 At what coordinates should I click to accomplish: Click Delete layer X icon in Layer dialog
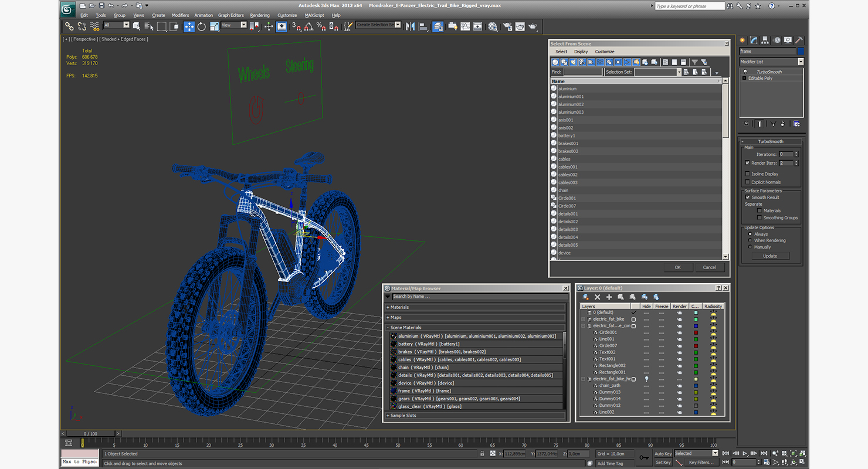pyautogui.click(x=597, y=297)
